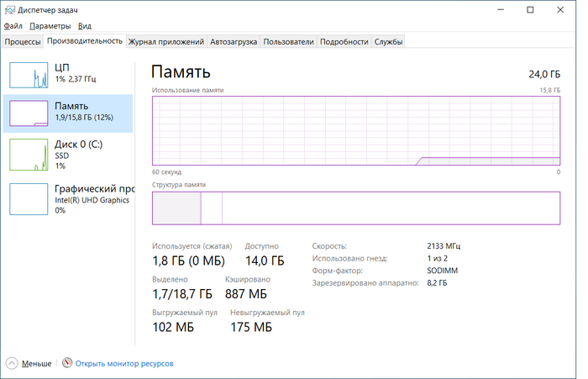Screen dimensions: 588x379
Task: Switch to the Журнал приложений tab
Action: tap(166, 41)
